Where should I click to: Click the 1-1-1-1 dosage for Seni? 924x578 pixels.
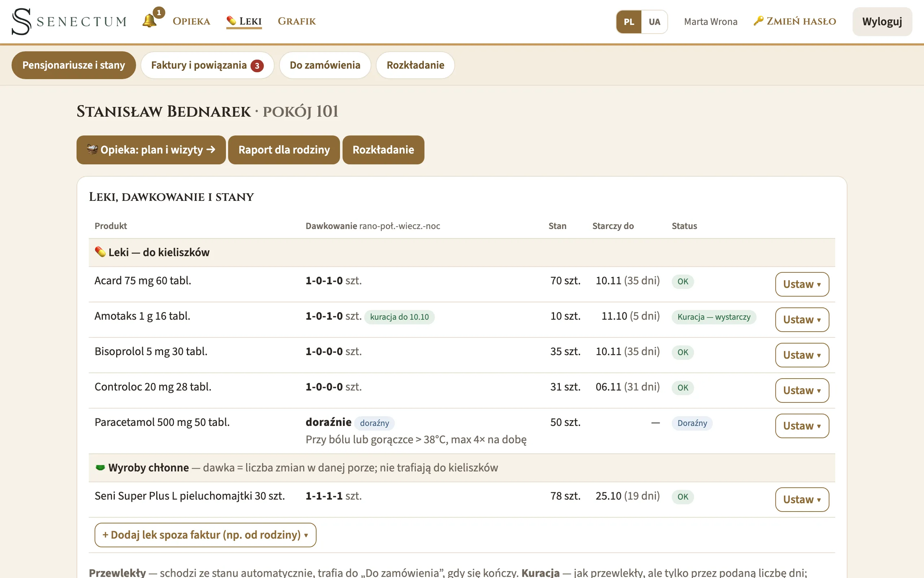coord(324,496)
